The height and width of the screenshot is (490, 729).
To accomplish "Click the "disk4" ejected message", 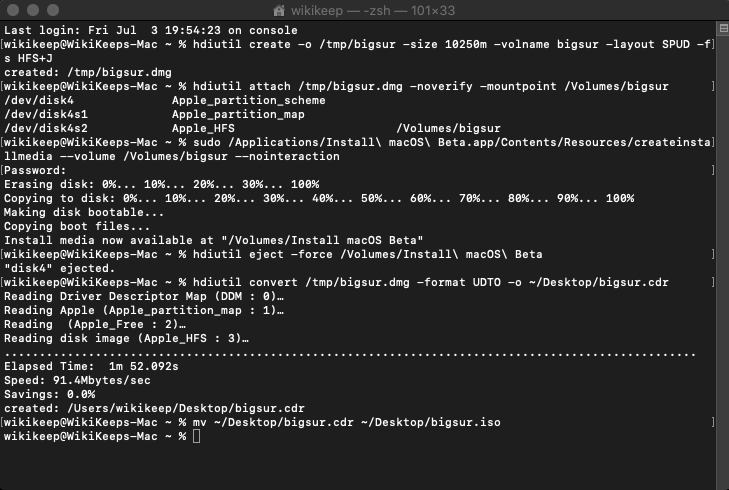I will pyautogui.click(x=59, y=268).
